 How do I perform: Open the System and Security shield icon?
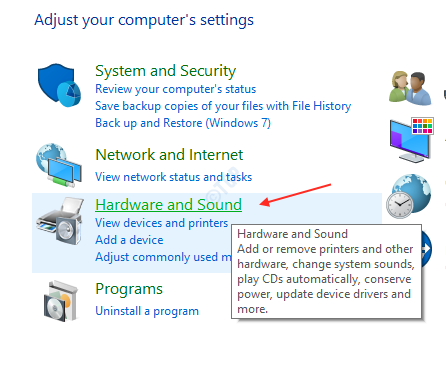(x=59, y=85)
